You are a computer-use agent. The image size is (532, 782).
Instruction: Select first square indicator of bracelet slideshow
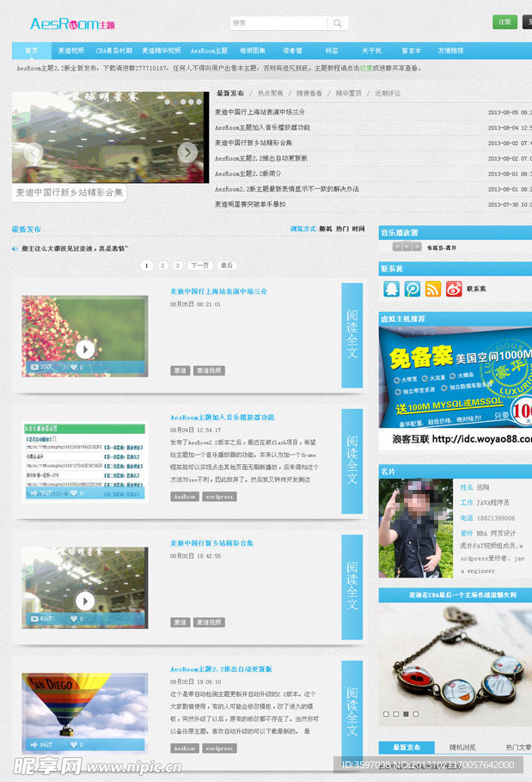tap(386, 714)
